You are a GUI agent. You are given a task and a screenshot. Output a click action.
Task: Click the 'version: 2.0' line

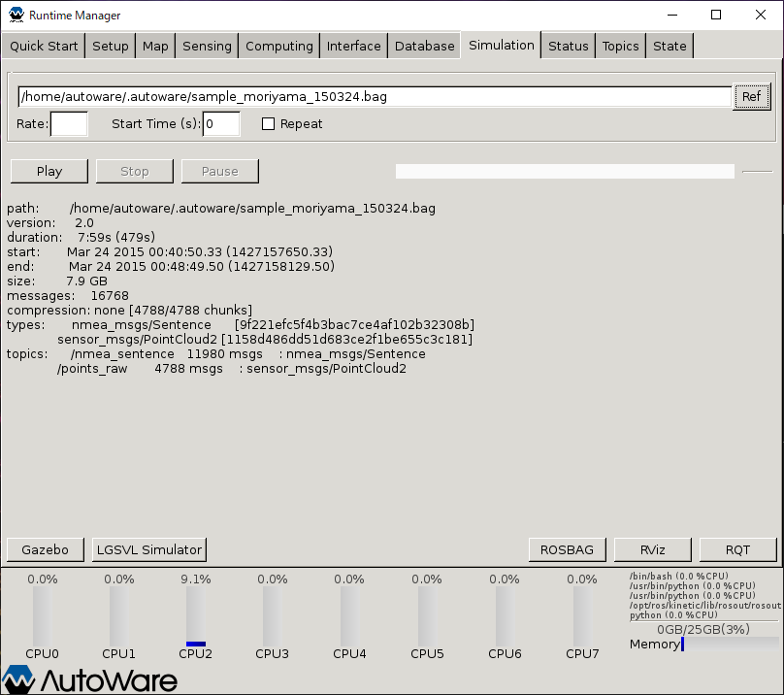(50, 222)
